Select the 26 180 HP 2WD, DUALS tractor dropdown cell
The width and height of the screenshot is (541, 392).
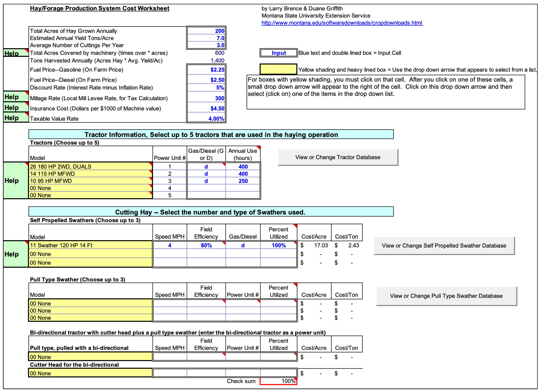tap(90, 166)
